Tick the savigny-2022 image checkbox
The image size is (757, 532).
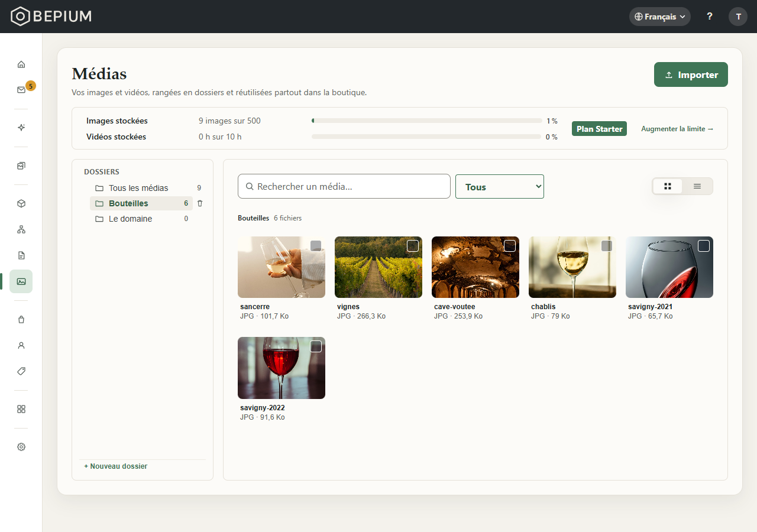pyautogui.click(x=316, y=346)
